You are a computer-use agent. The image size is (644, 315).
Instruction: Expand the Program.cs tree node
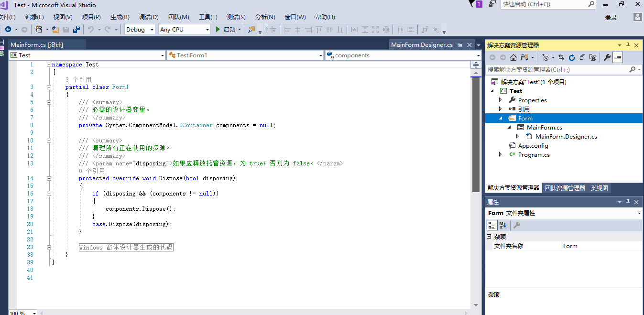click(500, 154)
